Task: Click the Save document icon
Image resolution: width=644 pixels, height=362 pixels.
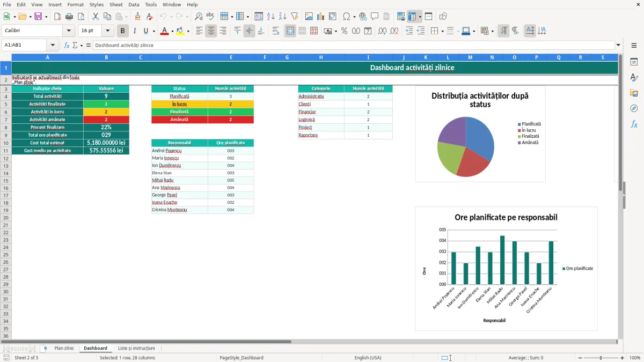Action: [38, 17]
